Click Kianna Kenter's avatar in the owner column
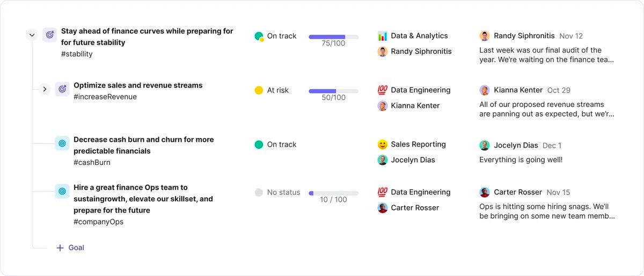 pos(383,106)
